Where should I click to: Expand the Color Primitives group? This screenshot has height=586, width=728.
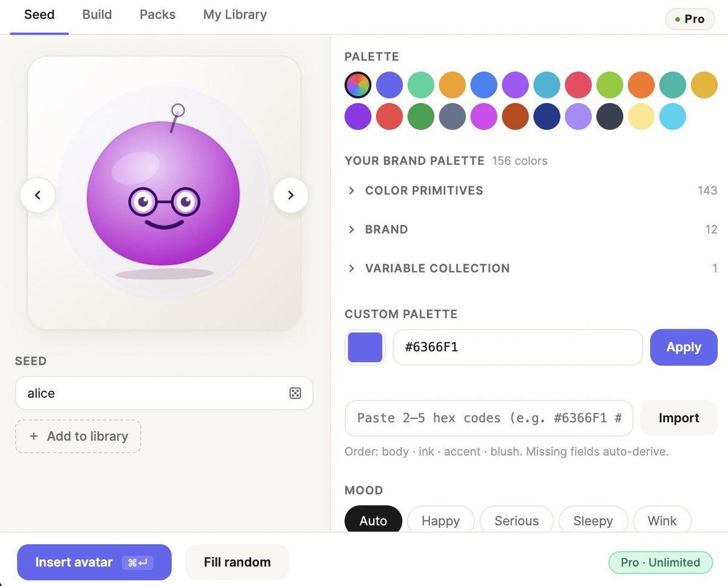tap(531, 190)
